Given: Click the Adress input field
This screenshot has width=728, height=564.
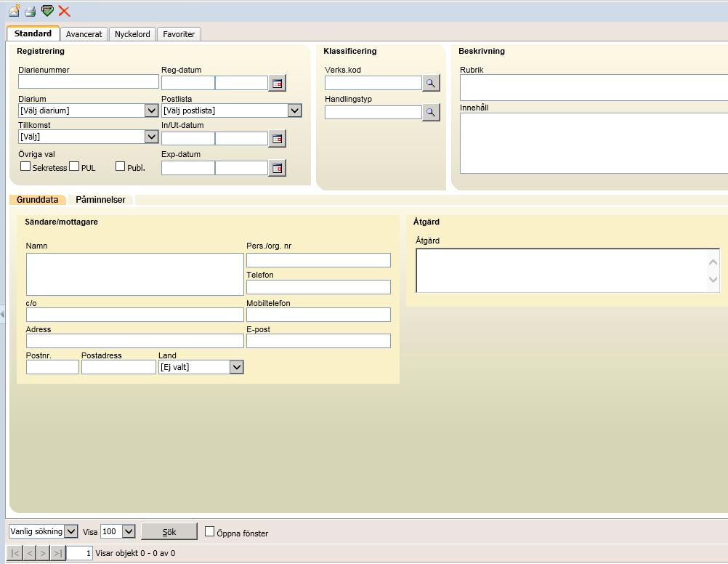Looking at the screenshot, I should point(135,341).
